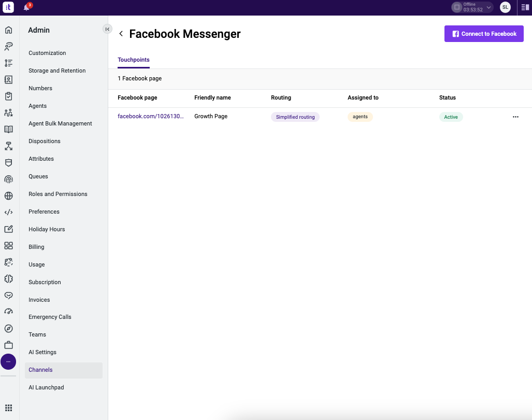The height and width of the screenshot is (420, 532).
Task: Go back with arrow beside Facebook Messenger
Action: coord(121,34)
